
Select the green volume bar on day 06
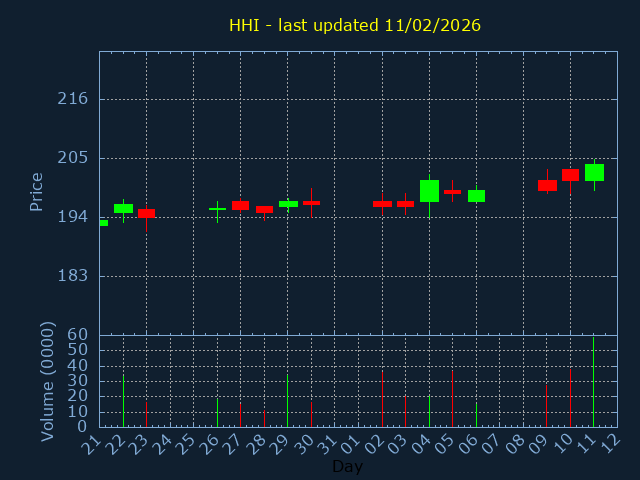(x=476, y=415)
